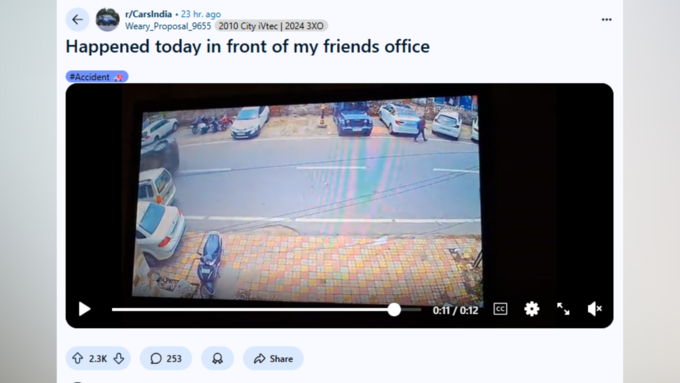The width and height of the screenshot is (680, 383).
Task: Open the 253 comments
Action: point(166,358)
